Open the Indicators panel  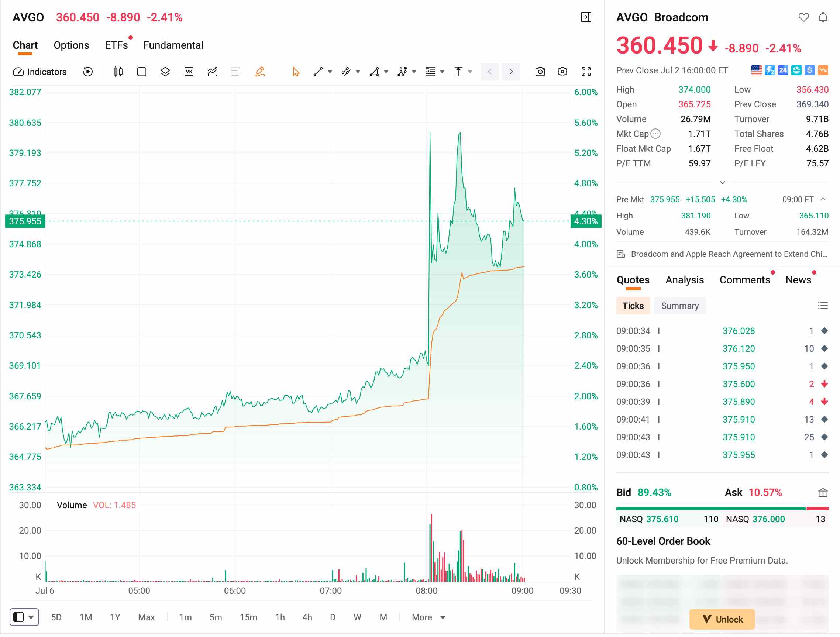40,72
